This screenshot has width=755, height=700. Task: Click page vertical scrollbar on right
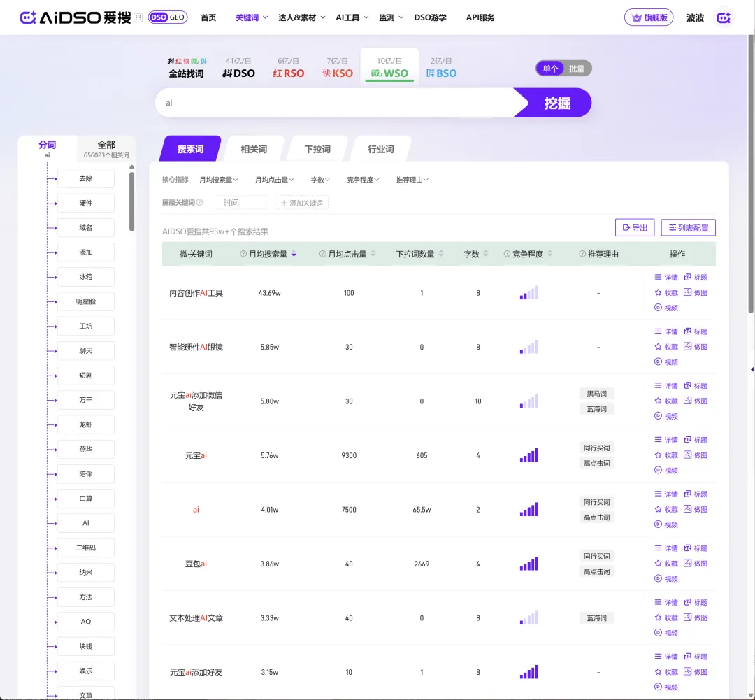(751, 173)
